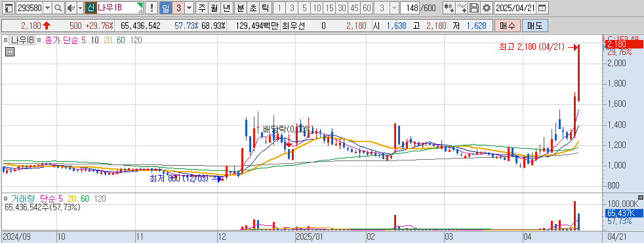Click the 나우IB chart legend label
The width and height of the screenshot is (644, 243).
pyautogui.click(x=22, y=40)
